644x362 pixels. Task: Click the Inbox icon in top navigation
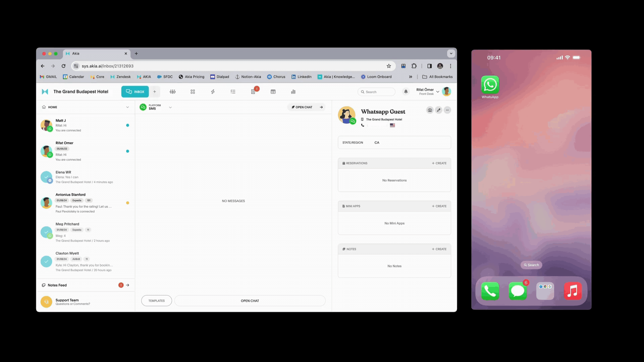(x=135, y=92)
